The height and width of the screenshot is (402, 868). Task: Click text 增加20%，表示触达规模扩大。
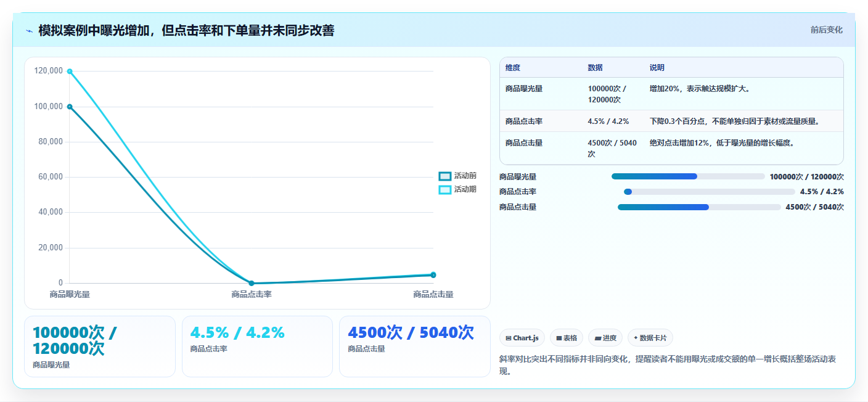click(700, 89)
